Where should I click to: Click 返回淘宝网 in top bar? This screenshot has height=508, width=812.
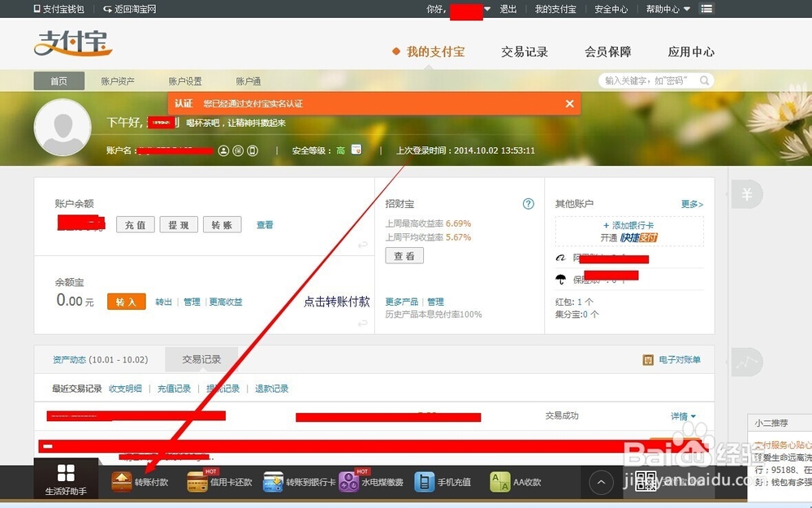point(129,9)
